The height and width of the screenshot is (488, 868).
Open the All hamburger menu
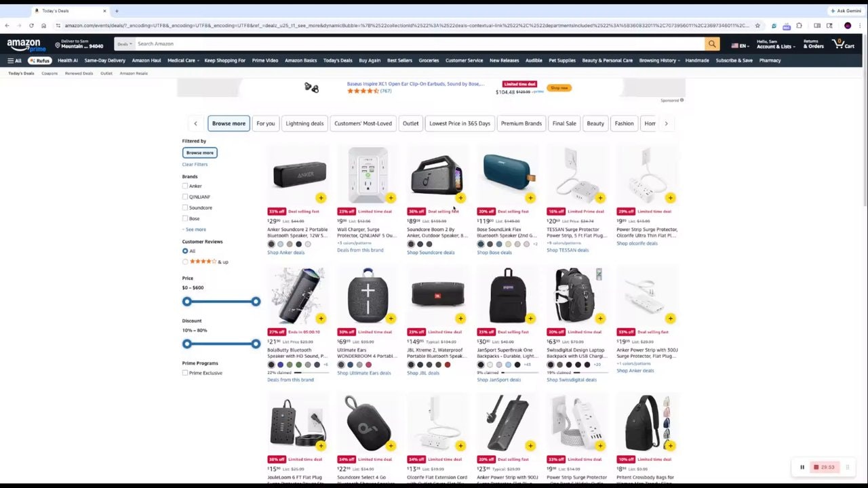(14, 60)
